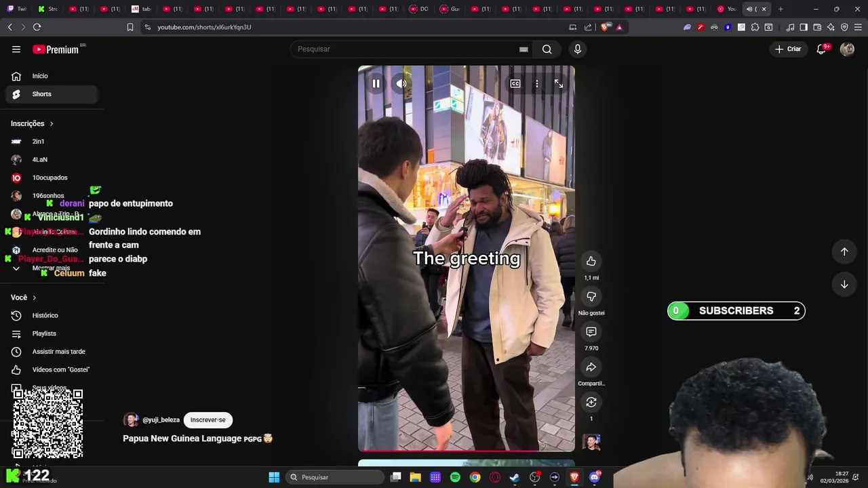Dislike the Short (Não gostei)
Image resolution: width=868 pixels, height=488 pixels.
[x=591, y=296]
